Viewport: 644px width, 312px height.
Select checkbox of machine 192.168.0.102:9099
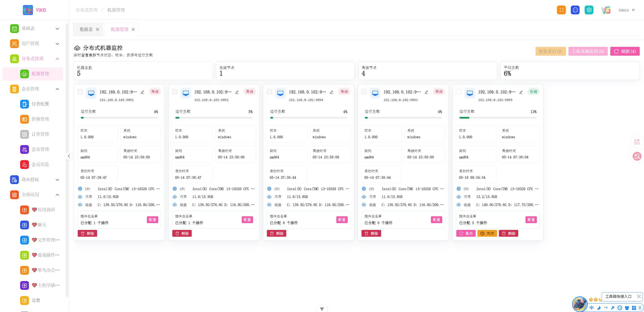tap(459, 92)
